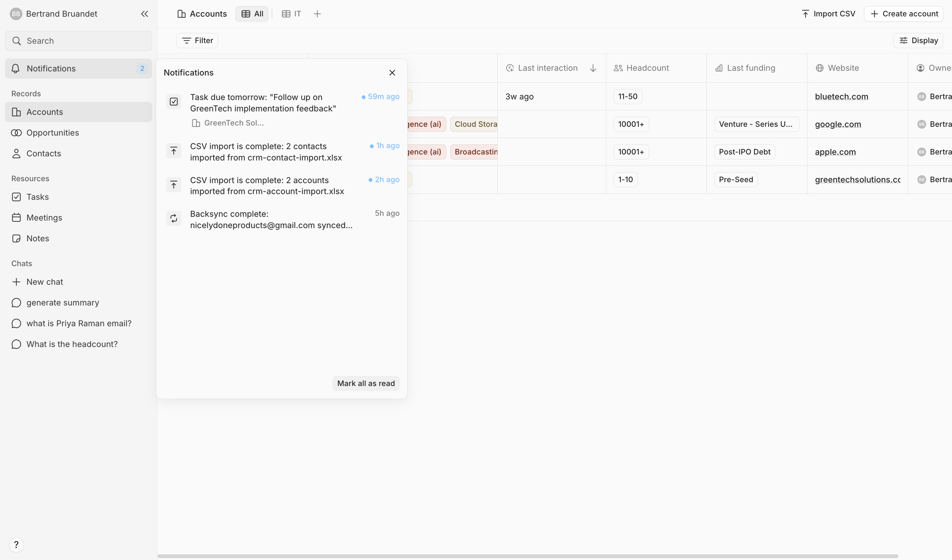Open the Display settings menu
952x560 pixels.
pyautogui.click(x=918, y=40)
